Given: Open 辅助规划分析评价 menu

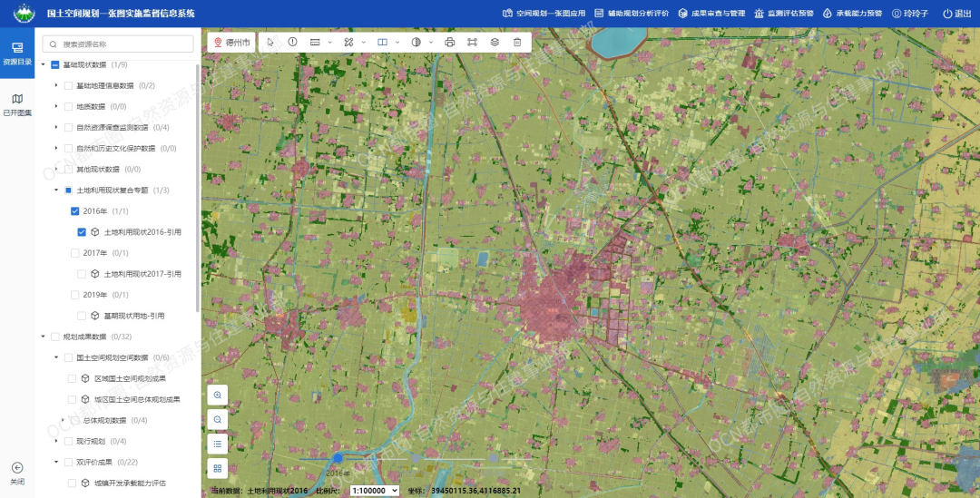Looking at the screenshot, I should [632, 13].
